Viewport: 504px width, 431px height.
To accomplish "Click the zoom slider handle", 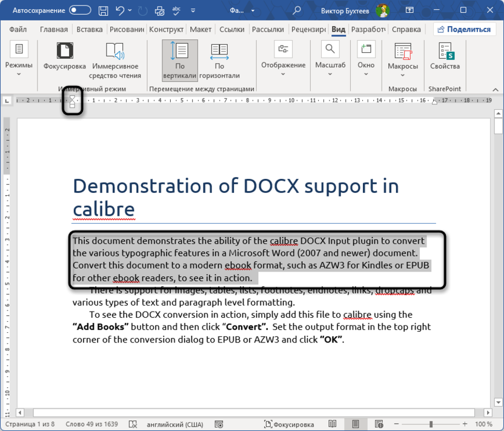I will click(x=431, y=424).
